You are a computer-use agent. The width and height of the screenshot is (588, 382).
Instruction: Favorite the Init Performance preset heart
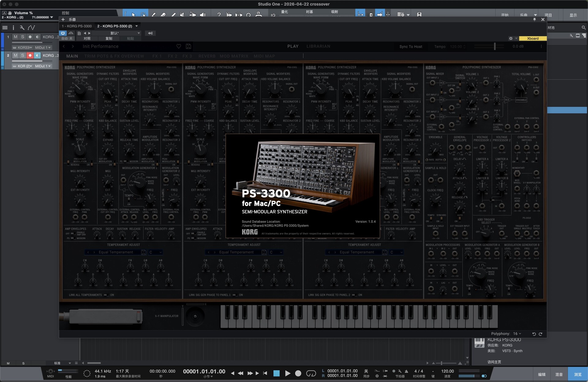[x=179, y=46]
